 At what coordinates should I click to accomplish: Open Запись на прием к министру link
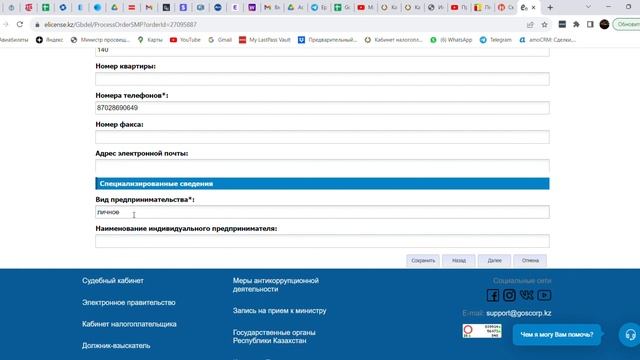(x=280, y=311)
